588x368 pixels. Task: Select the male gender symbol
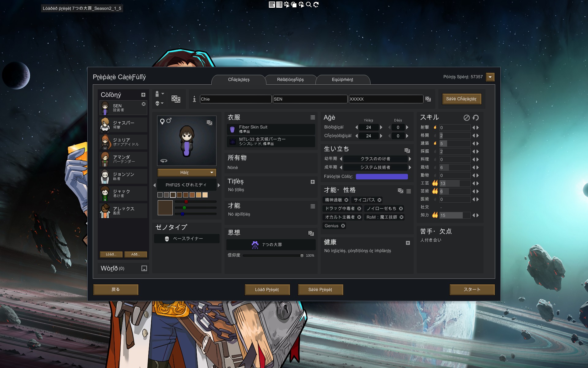click(169, 121)
